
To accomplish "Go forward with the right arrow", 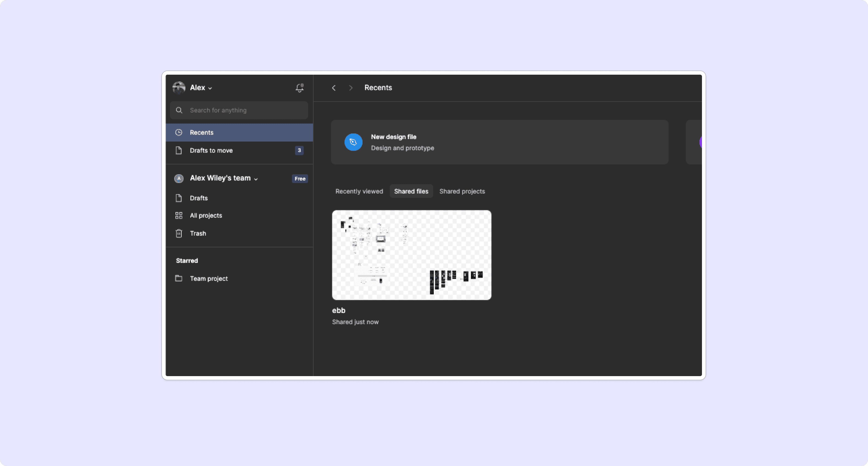I will coord(351,88).
